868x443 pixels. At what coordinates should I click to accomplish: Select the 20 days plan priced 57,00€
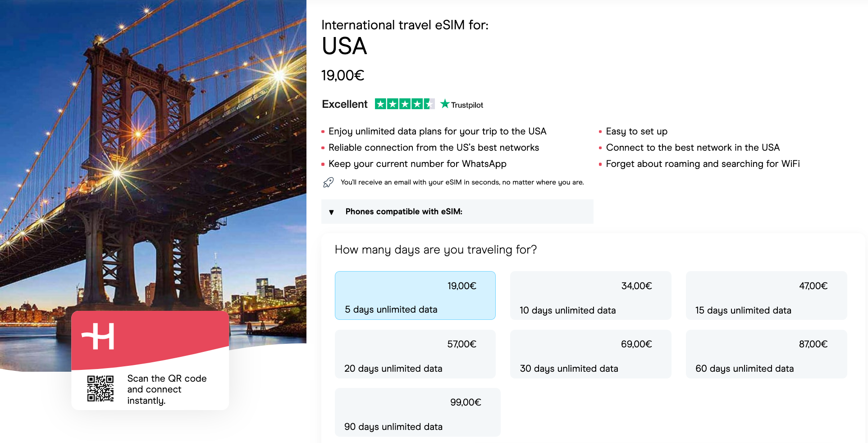coord(415,354)
